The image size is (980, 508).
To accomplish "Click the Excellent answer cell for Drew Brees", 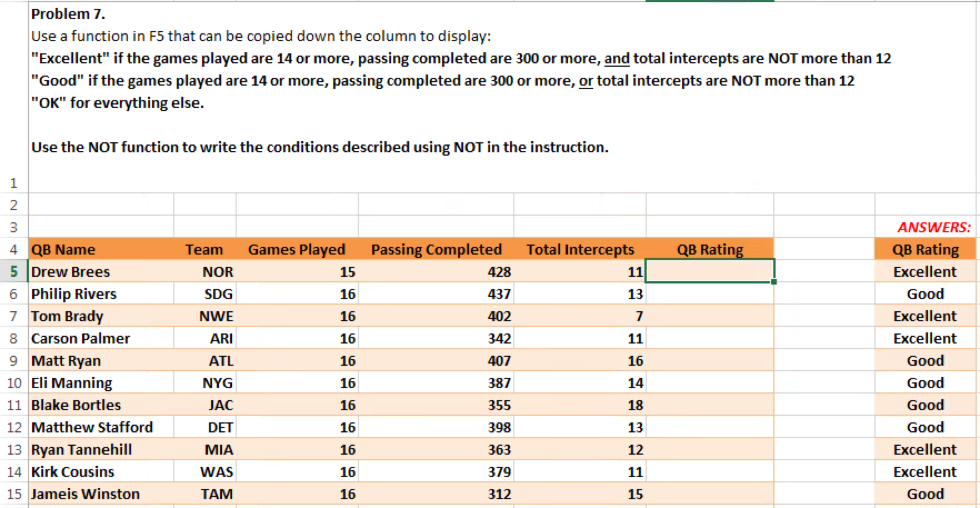I will click(x=924, y=271).
